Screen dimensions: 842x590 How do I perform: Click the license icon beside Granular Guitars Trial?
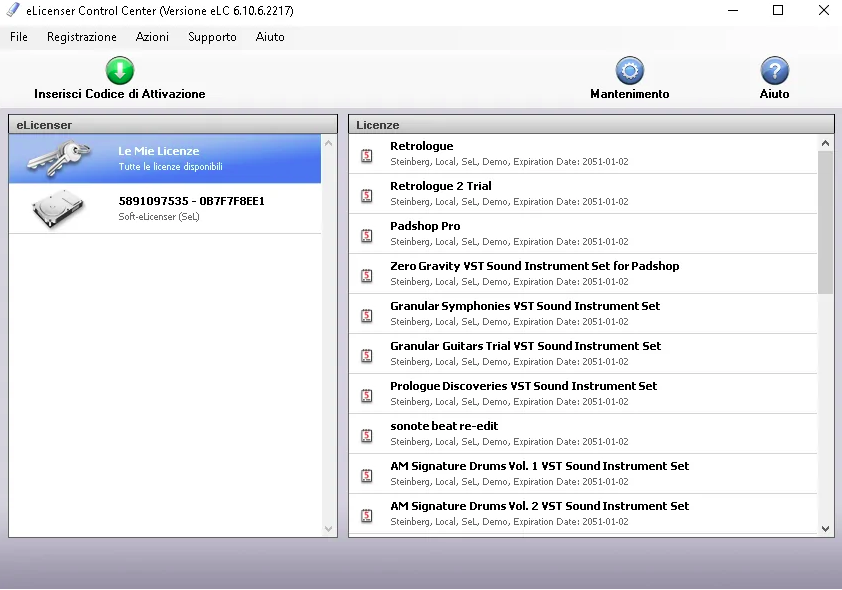tap(367, 355)
